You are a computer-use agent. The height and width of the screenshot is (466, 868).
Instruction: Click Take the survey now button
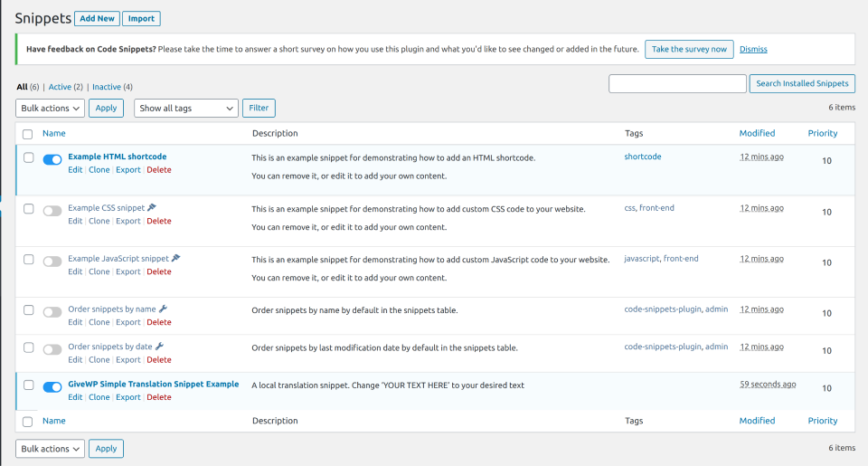[689, 49]
